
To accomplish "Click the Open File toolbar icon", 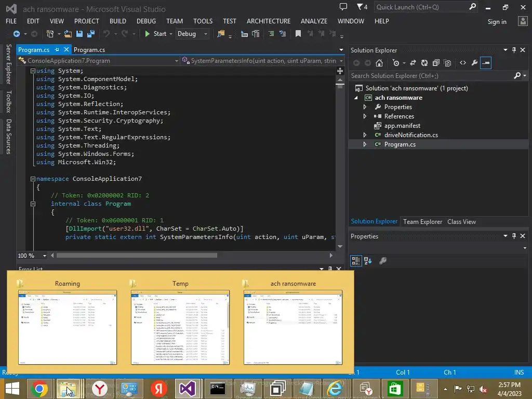I will [68, 34].
